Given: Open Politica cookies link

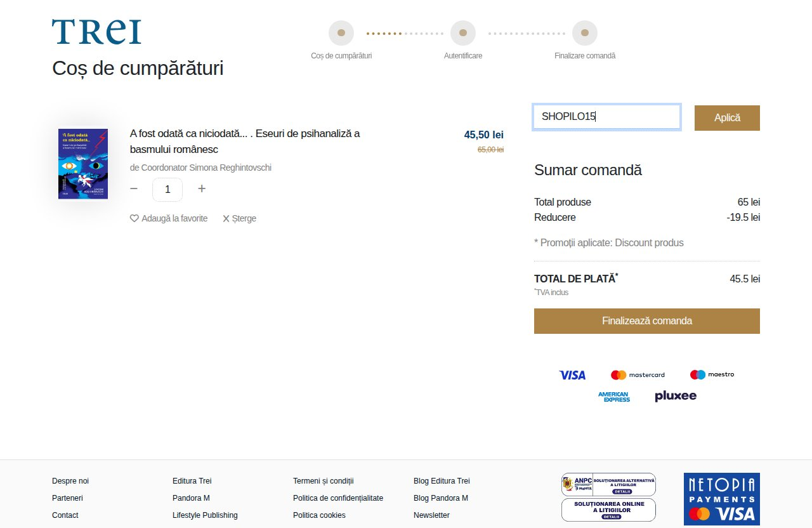Looking at the screenshot, I should (x=319, y=515).
